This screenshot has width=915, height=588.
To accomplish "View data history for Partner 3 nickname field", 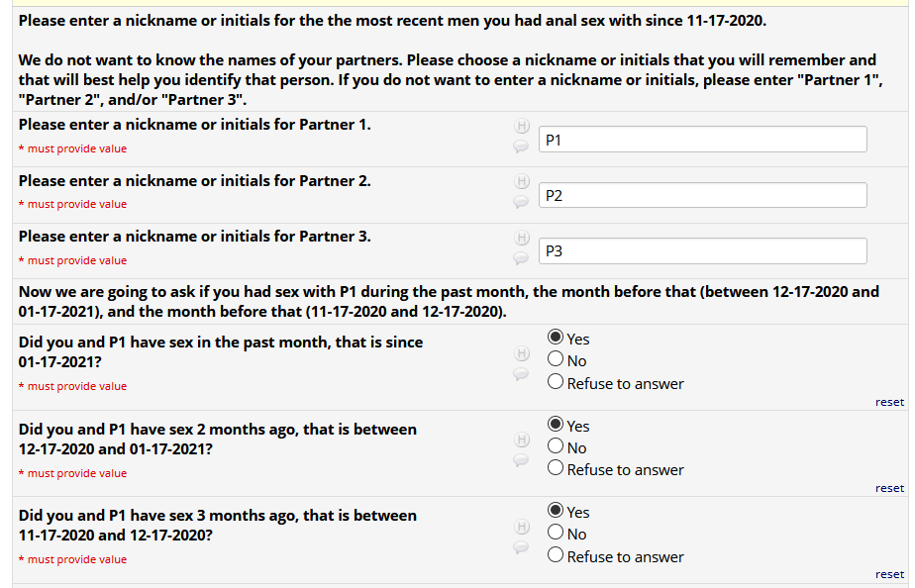I will 521,239.
